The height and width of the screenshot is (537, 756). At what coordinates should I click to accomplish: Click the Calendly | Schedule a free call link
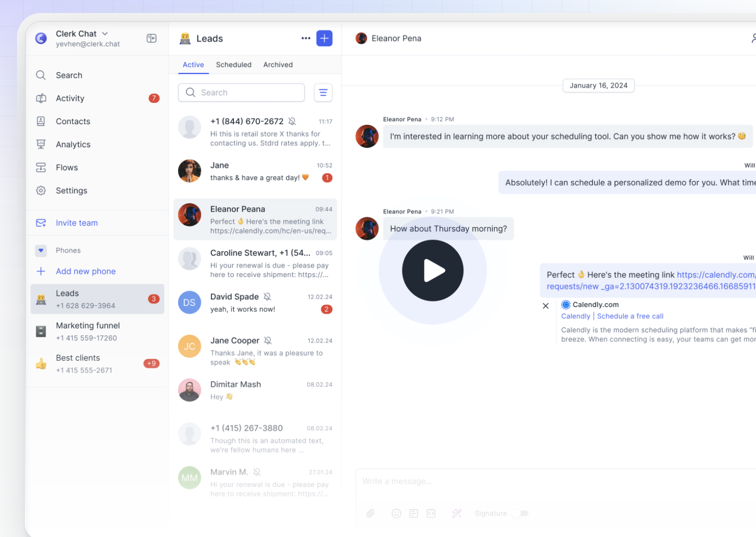click(612, 316)
